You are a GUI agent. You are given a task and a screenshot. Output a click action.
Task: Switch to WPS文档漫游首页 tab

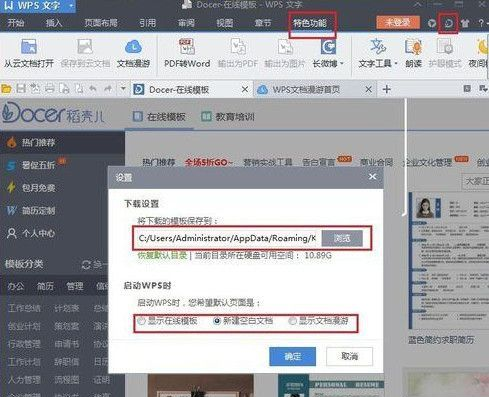[x=306, y=89]
